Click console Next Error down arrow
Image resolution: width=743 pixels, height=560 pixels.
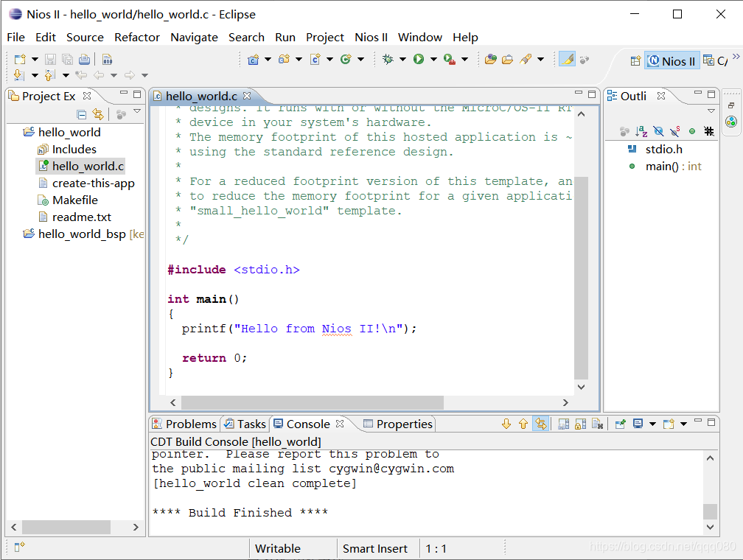click(506, 424)
